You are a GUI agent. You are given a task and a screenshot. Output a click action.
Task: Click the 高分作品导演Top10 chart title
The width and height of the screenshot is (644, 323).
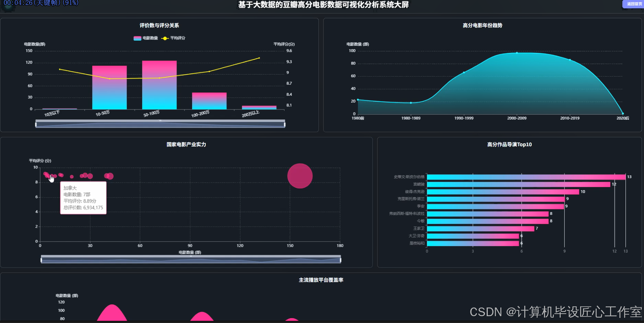click(x=509, y=144)
